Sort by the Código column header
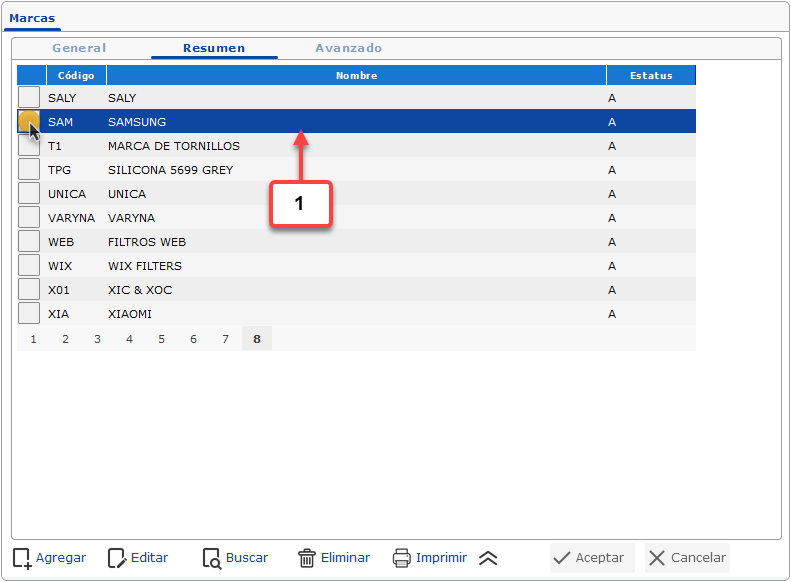This screenshot has width=791, height=582. click(76, 75)
